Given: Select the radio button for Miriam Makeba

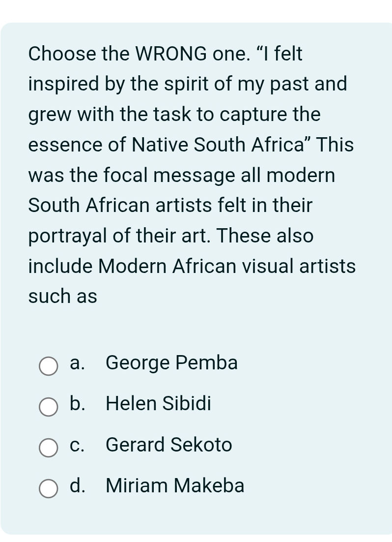Looking at the screenshot, I should [48, 489].
